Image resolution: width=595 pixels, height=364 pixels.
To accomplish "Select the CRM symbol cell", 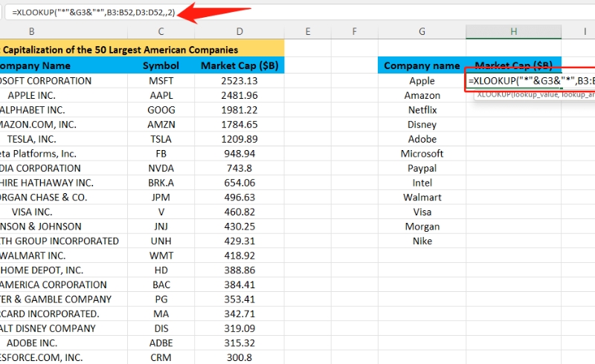I will pos(161,357).
